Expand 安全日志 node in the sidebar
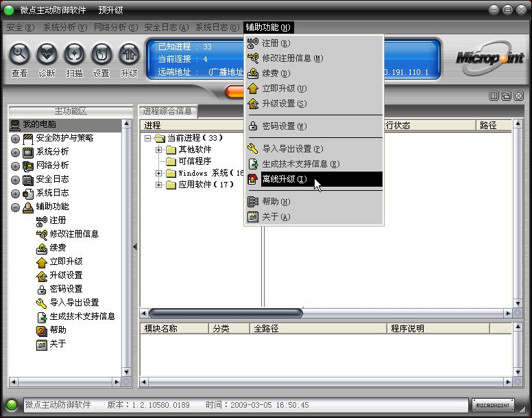 coord(15,180)
